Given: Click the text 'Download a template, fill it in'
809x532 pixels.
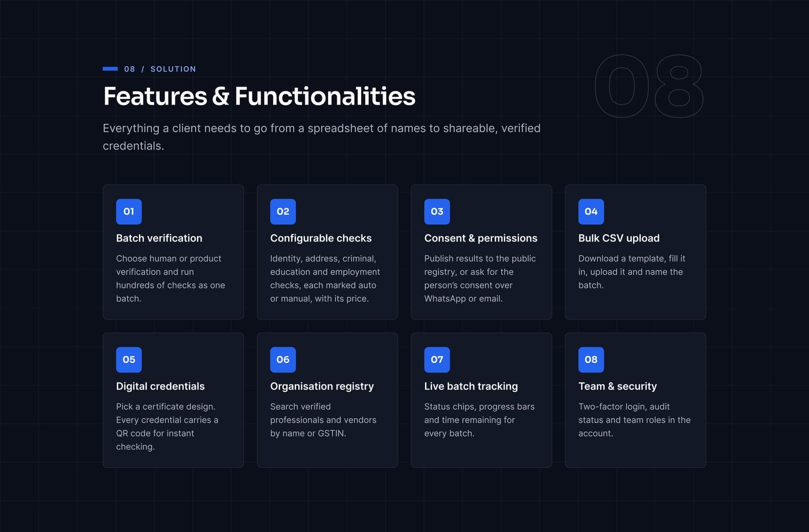Looking at the screenshot, I should [x=632, y=272].
